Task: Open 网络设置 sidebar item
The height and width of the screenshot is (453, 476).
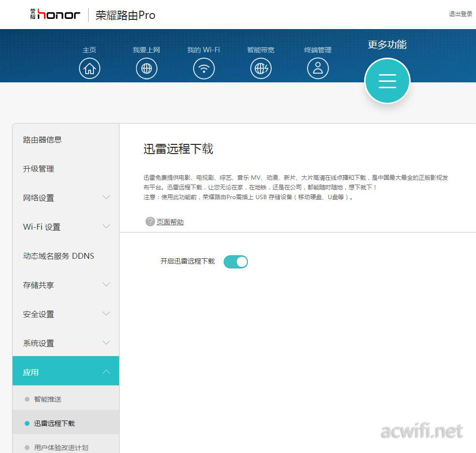Action: (66, 198)
